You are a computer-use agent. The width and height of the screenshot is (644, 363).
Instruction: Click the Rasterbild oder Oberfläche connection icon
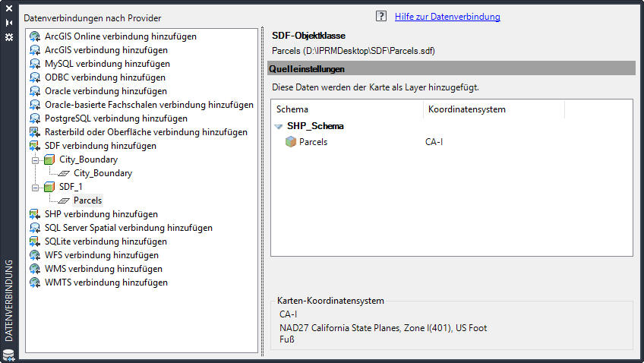coord(35,132)
